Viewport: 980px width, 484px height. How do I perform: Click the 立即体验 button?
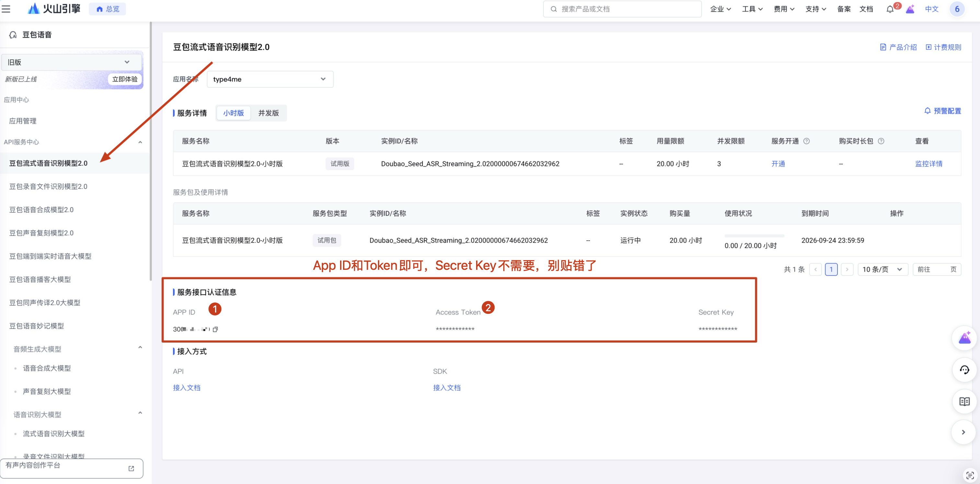[125, 79]
